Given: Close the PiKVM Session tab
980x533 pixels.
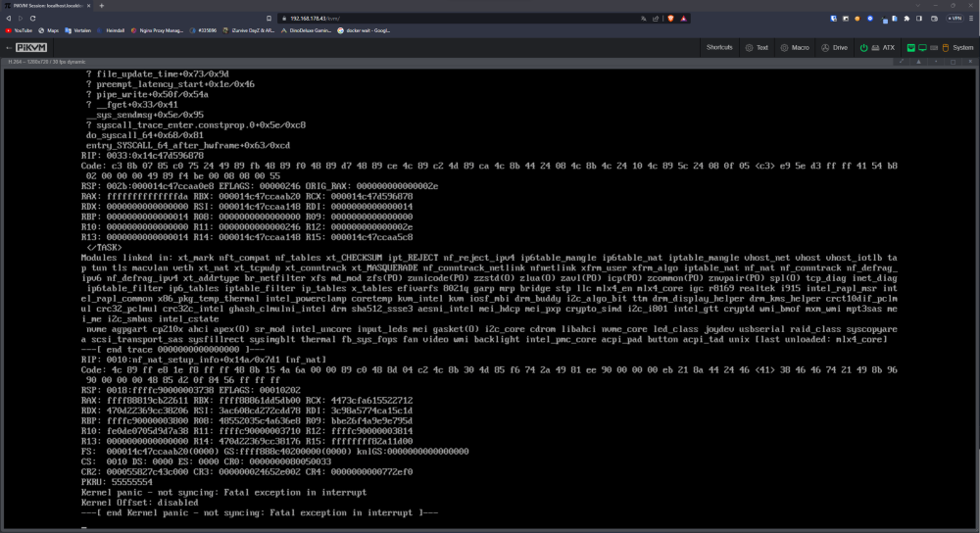Looking at the screenshot, I should coord(89,6).
